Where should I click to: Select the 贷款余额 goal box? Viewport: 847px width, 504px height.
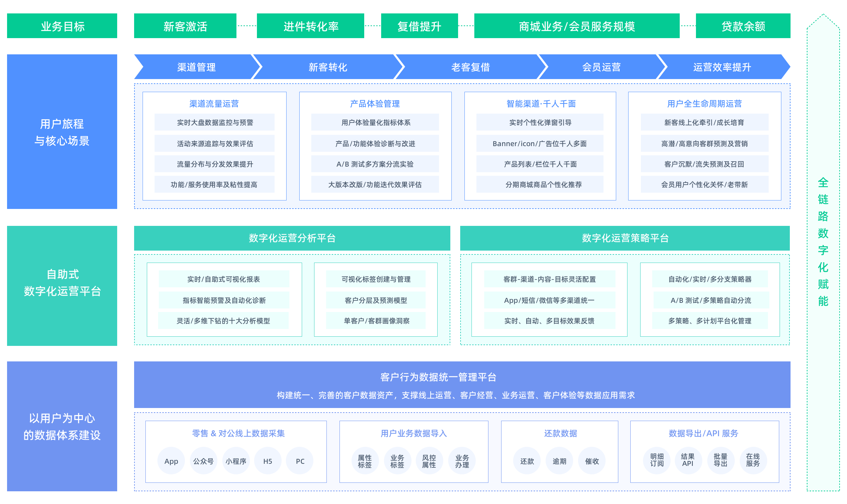tap(743, 26)
